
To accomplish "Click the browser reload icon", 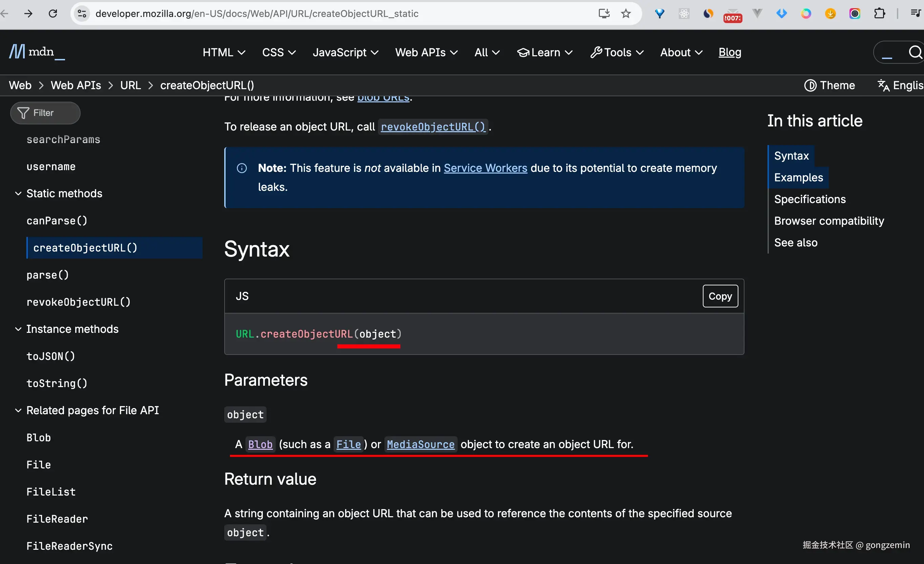I will point(53,14).
